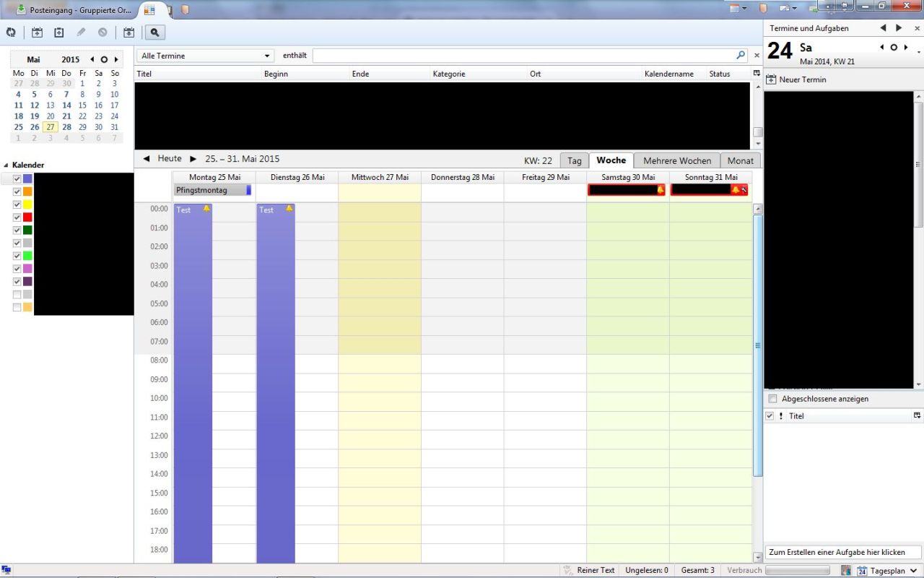924x578 pixels.
Task: Enable the unchecked light orange calendar checkbox
Action: 17,307
